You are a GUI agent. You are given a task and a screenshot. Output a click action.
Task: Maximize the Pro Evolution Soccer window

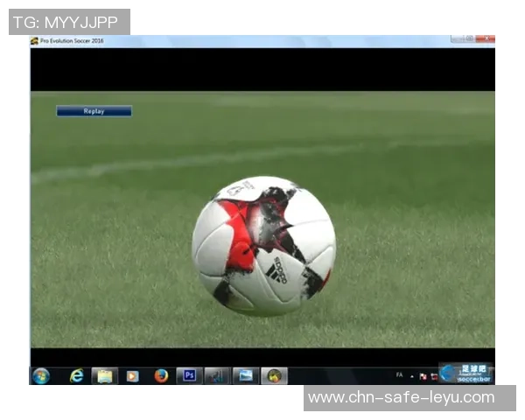tap(469, 39)
